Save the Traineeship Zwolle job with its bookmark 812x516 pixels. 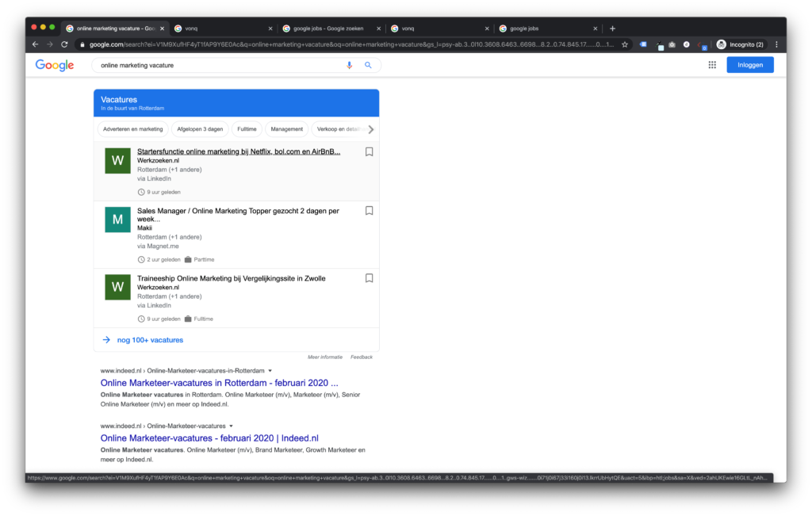(370, 278)
